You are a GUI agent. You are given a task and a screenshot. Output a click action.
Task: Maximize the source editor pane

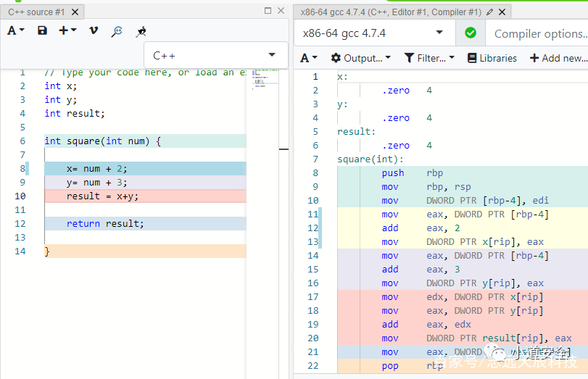click(x=268, y=10)
